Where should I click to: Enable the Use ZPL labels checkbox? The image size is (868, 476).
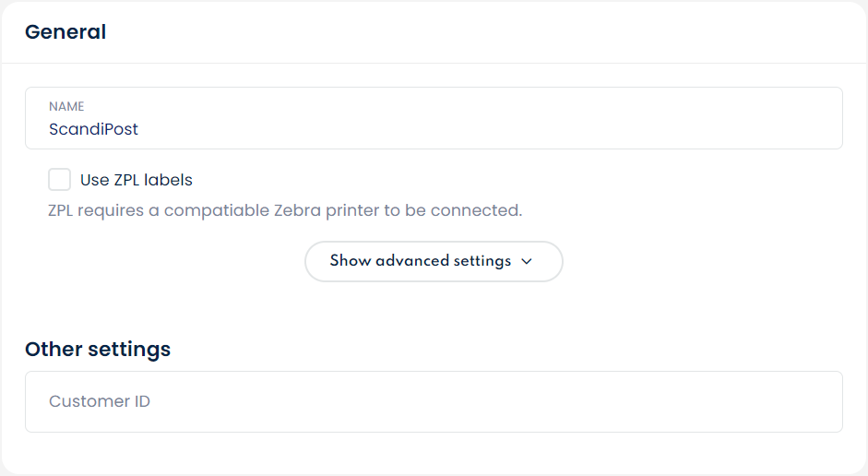60,180
